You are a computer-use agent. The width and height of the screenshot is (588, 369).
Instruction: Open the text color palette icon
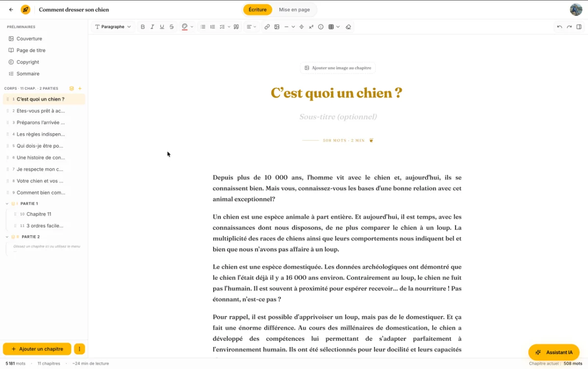click(x=185, y=27)
